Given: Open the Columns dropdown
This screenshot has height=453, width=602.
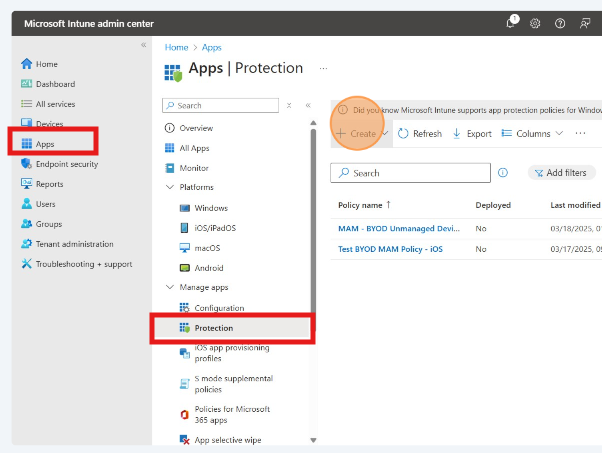Looking at the screenshot, I should click(532, 133).
